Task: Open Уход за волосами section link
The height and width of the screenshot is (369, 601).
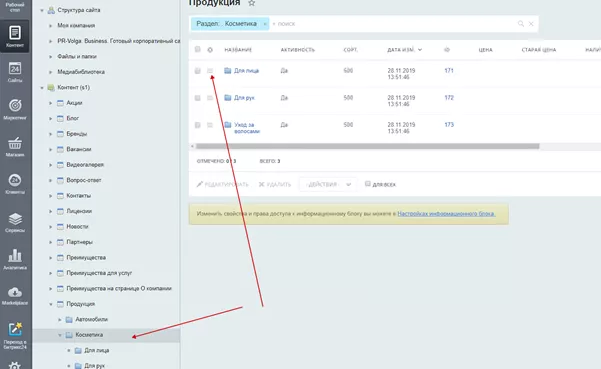Action: 247,128
